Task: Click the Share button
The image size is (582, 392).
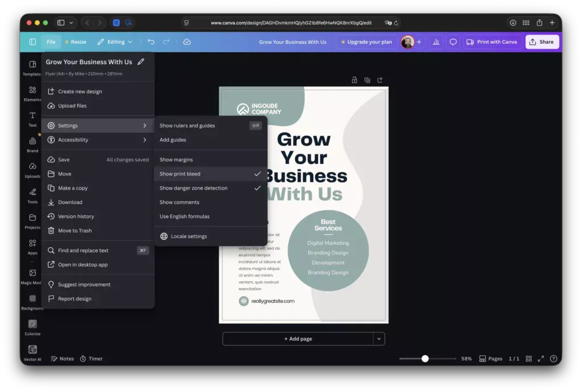Action: click(x=541, y=41)
